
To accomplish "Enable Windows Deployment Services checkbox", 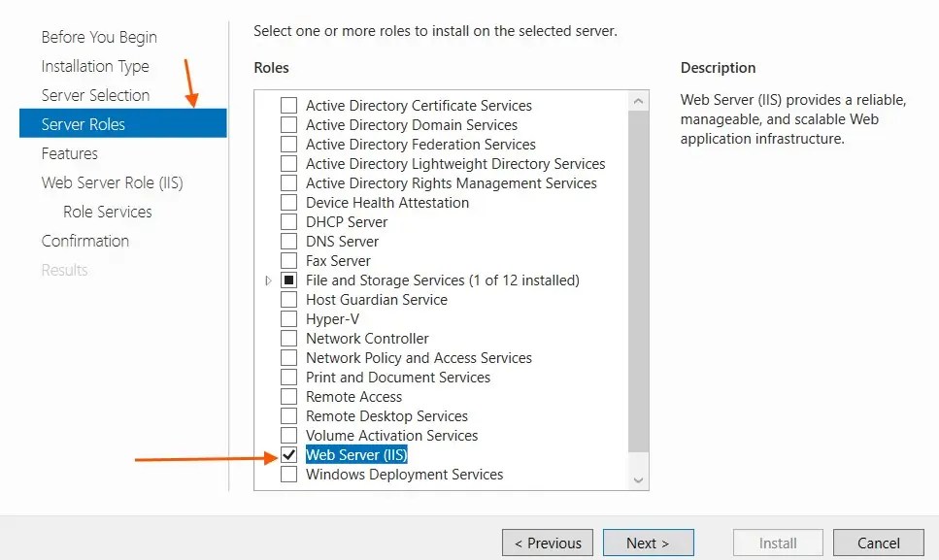I will (x=288, y=474).
